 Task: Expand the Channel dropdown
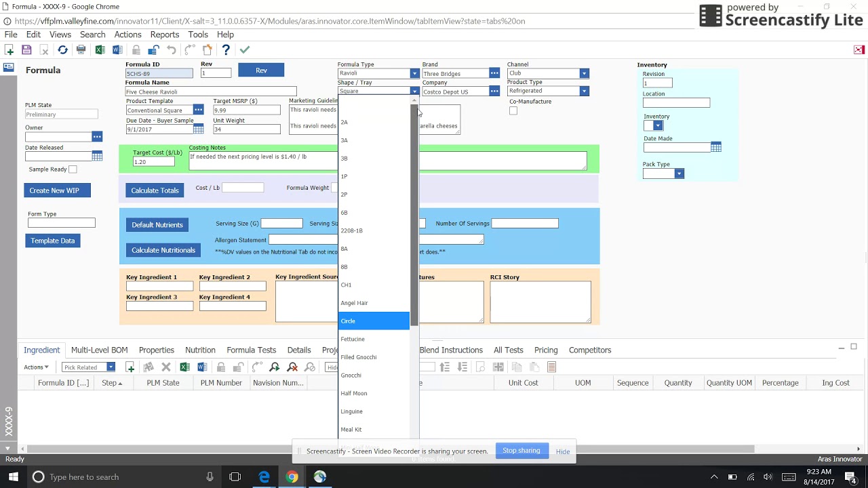click(x=584, y=73)
